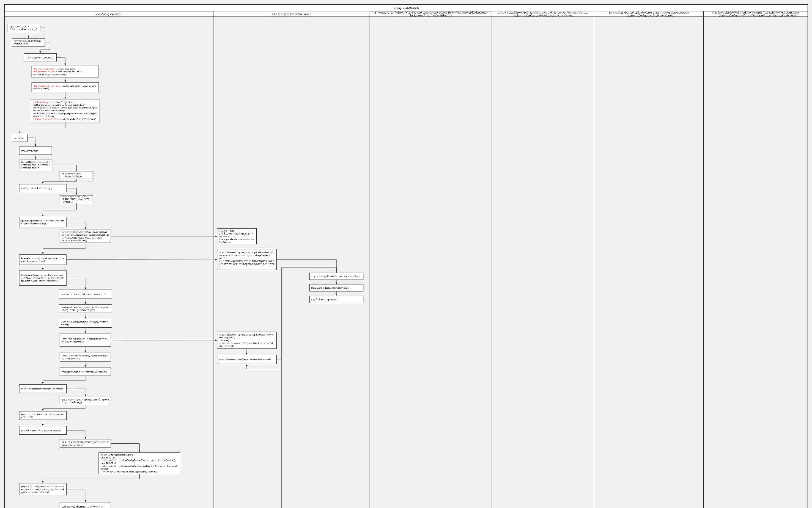Image resolution: width=812 pixels, height=508 pixels.
Task: Click the 'listeners.starting(bootstrapContext' node
Action: pos(43,260)
